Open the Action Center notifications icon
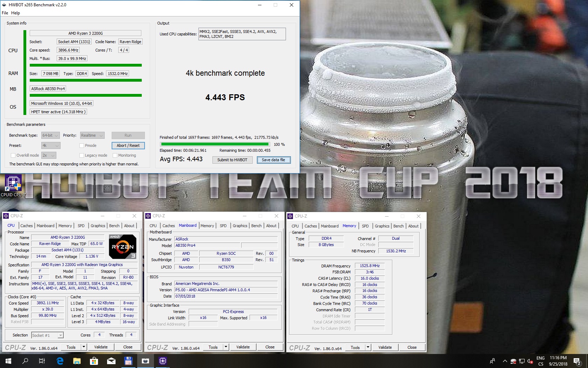The width and height of the screenshot is (588, 368). pos(577,361)
